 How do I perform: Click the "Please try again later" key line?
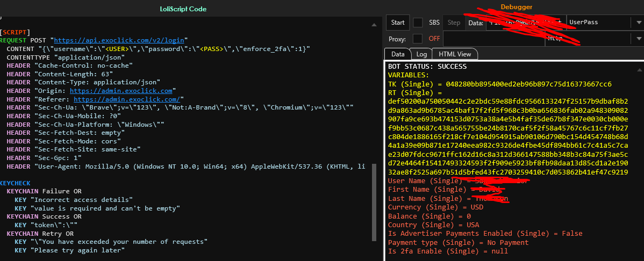point(69,250)
